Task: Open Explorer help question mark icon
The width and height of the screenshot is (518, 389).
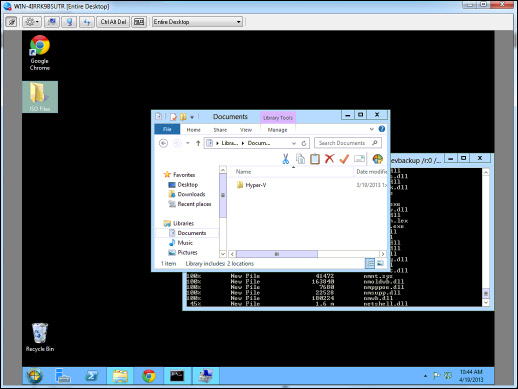Action: [x=382, y=129]
